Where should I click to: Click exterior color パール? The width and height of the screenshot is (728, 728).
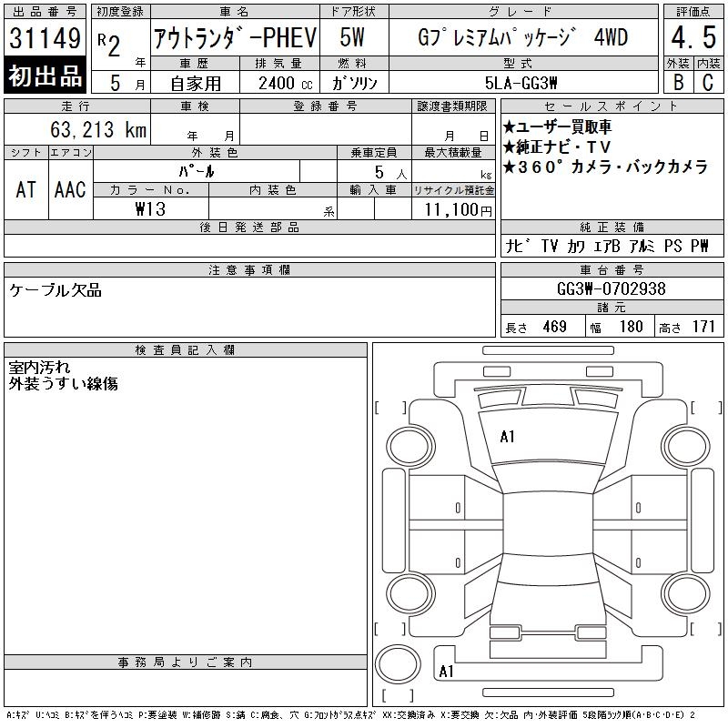(197, 171)
